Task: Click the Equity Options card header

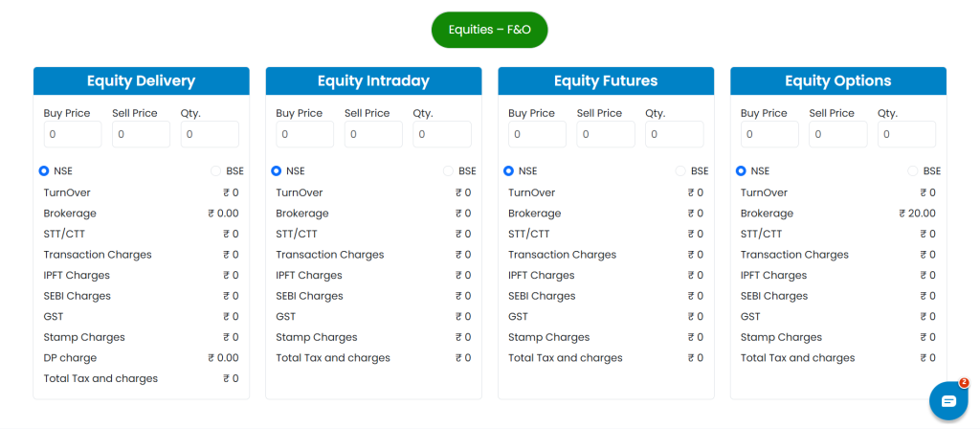Action: [838, 81]
